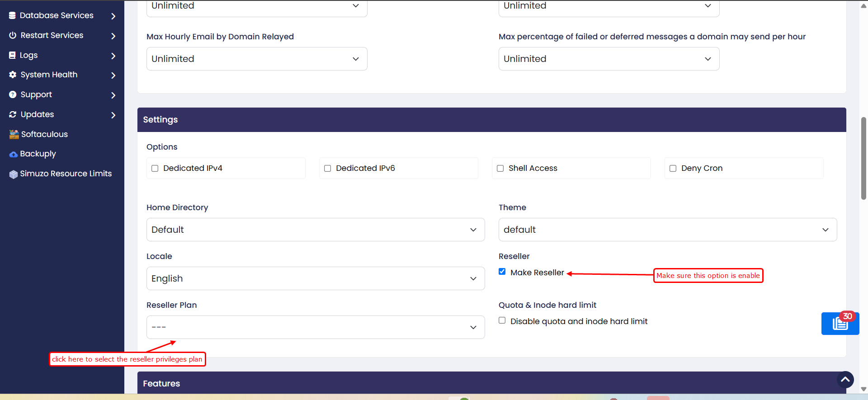
Task: Enable the Dedicated IPv4 checkbox
Action: tap(155, 168)
